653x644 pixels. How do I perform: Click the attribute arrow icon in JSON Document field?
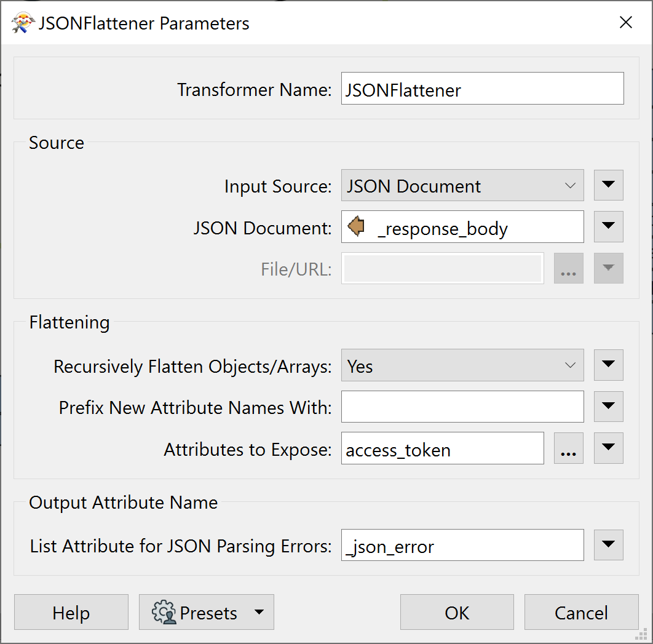[x=356, y=228]
